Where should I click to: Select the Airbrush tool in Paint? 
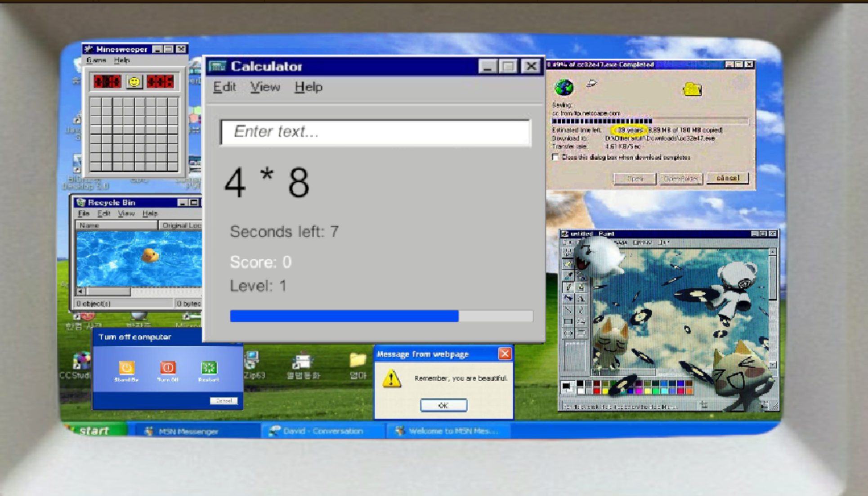[568, 298]
